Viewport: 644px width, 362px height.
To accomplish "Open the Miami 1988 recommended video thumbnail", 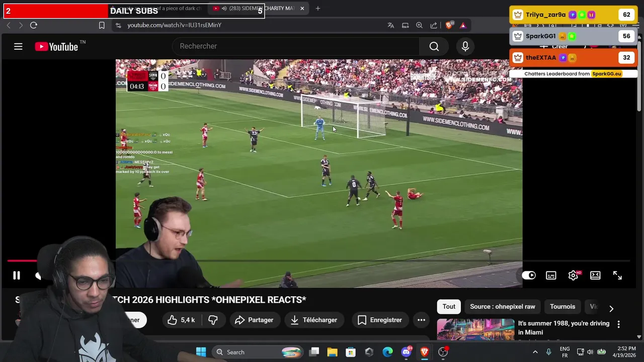I will tap(476, 330).
